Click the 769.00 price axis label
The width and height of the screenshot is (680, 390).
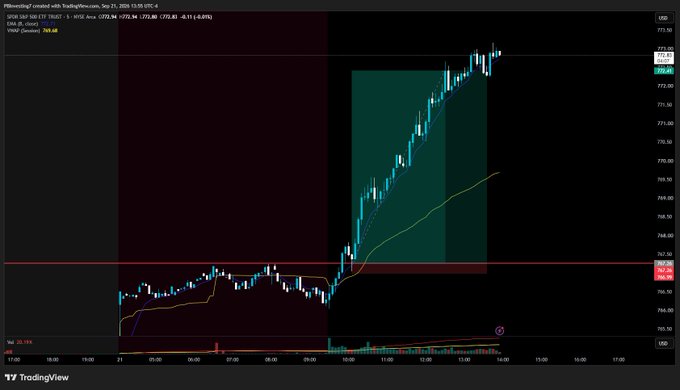coord(664,198)
